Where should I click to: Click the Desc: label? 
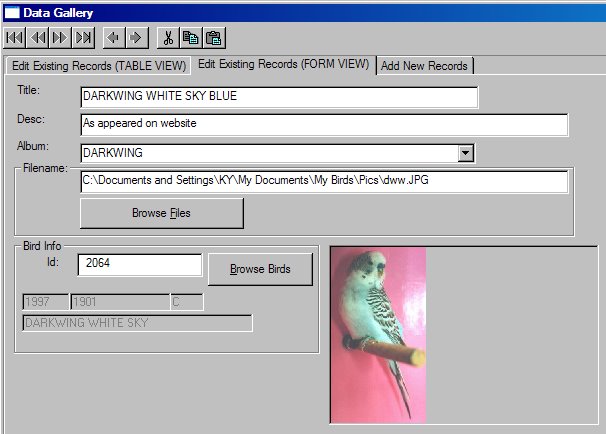31,119
